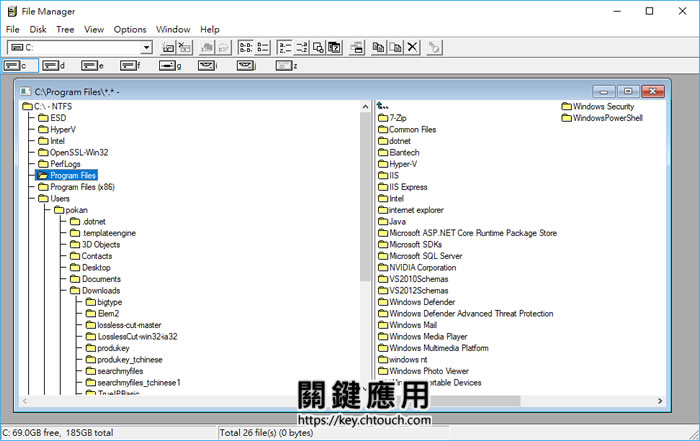Click the Sort by Name toolbar icon
Screen dimensions: 700x441
tap(286, 47)
